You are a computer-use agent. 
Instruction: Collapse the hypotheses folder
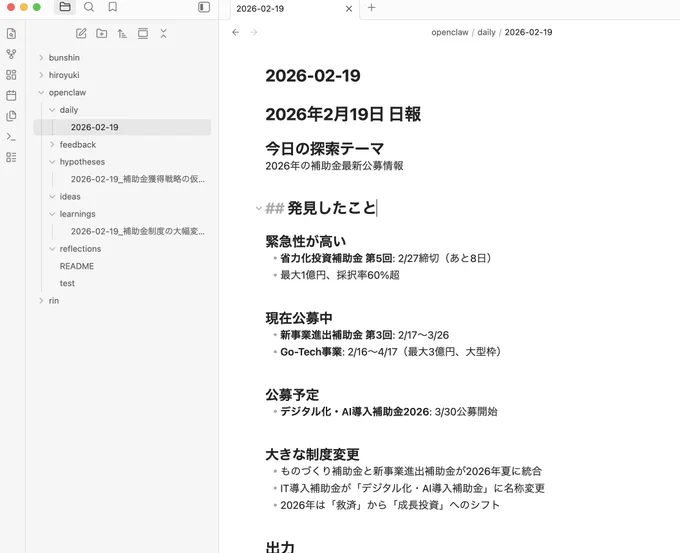[x=52, y=162]
